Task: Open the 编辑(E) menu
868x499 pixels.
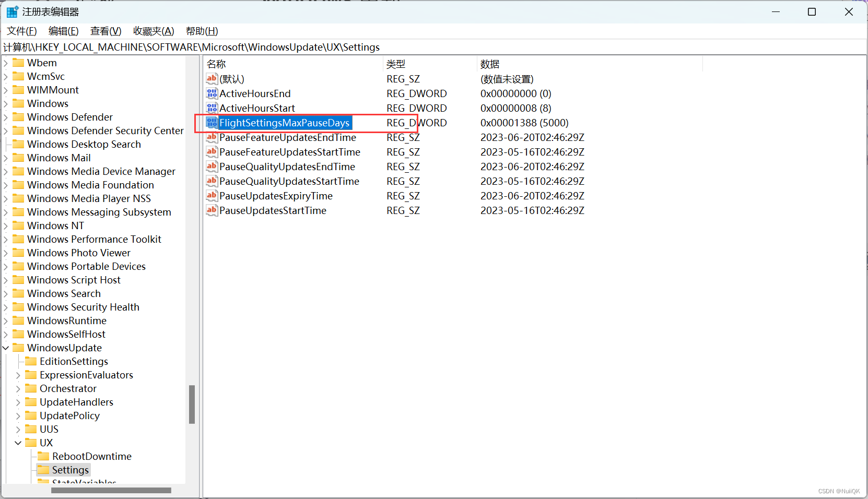Action: 64,31
